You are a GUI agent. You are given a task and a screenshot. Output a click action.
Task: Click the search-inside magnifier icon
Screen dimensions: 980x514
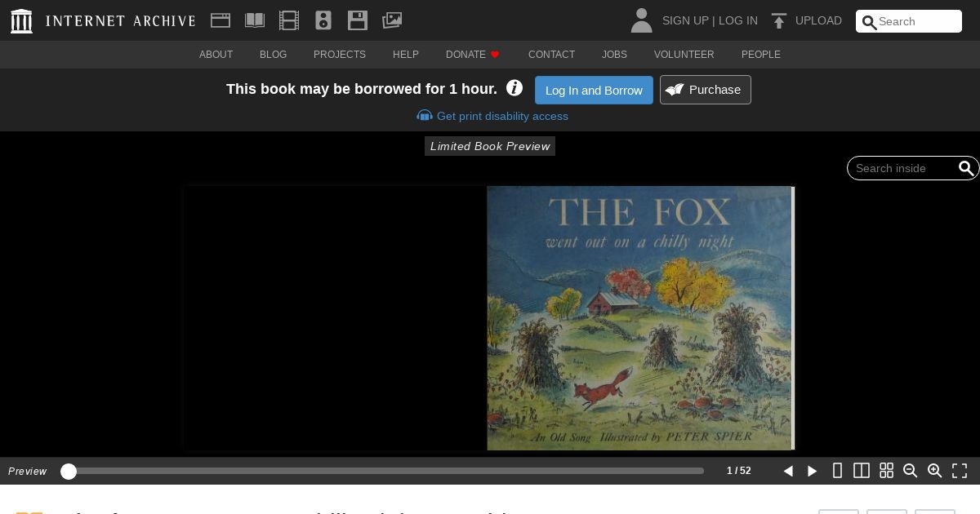coord(966,168)
